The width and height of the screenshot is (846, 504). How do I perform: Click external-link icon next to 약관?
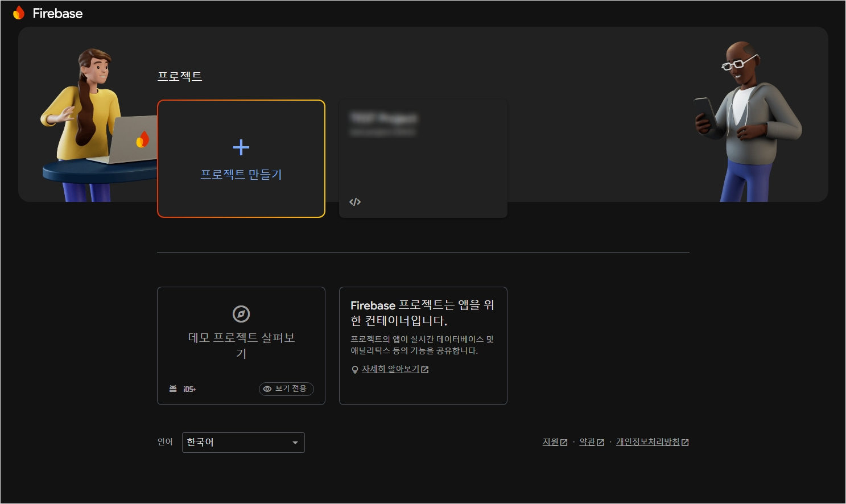pyautogui.click(x=600, y=443)
